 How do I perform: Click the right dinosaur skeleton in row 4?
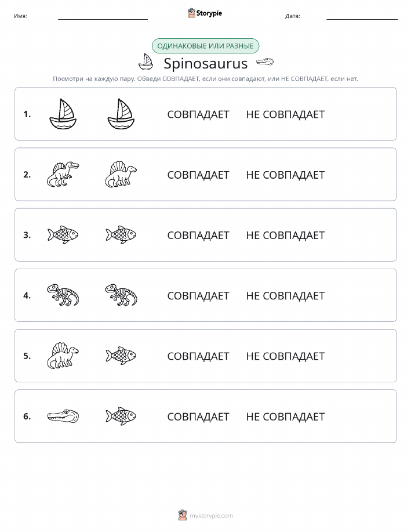[x=121, y=295]
